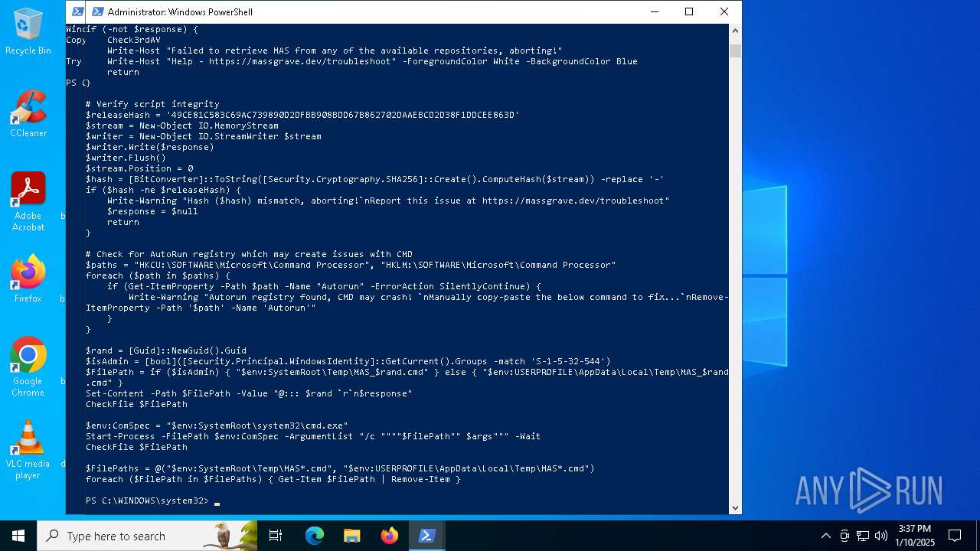
Task: Close the PowerShell window
Action: click(724, 11)
